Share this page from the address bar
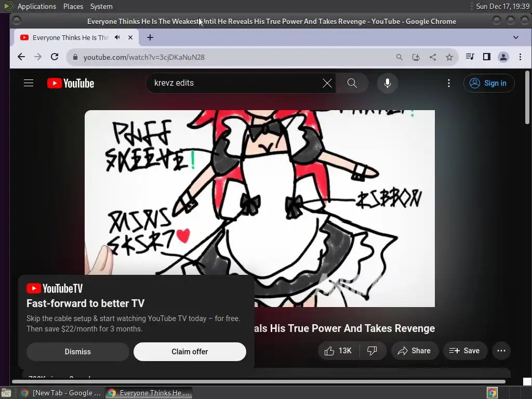Image resolution: width=532 pixels, height=399 pixels. pos(433,57)
